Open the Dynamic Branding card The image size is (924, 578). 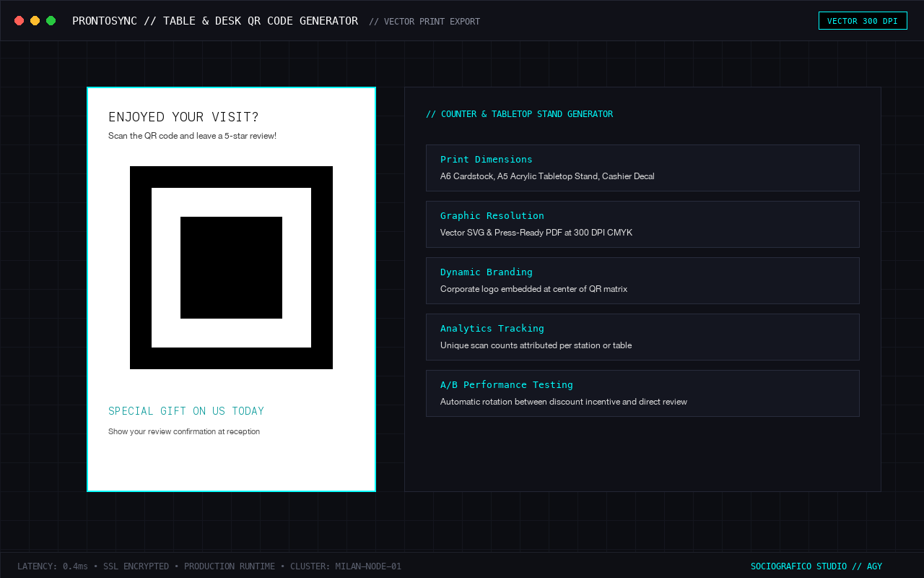click(x=642, y=280)
